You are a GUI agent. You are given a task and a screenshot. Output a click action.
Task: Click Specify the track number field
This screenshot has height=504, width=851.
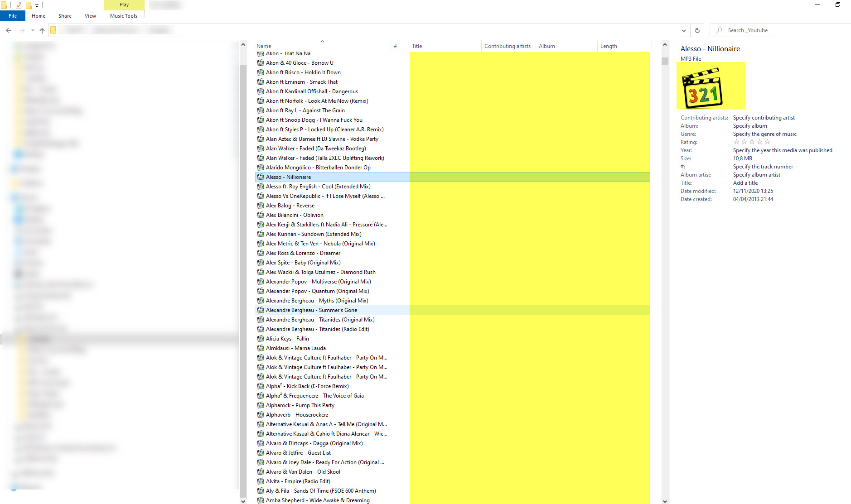click(x=763, y=167)
